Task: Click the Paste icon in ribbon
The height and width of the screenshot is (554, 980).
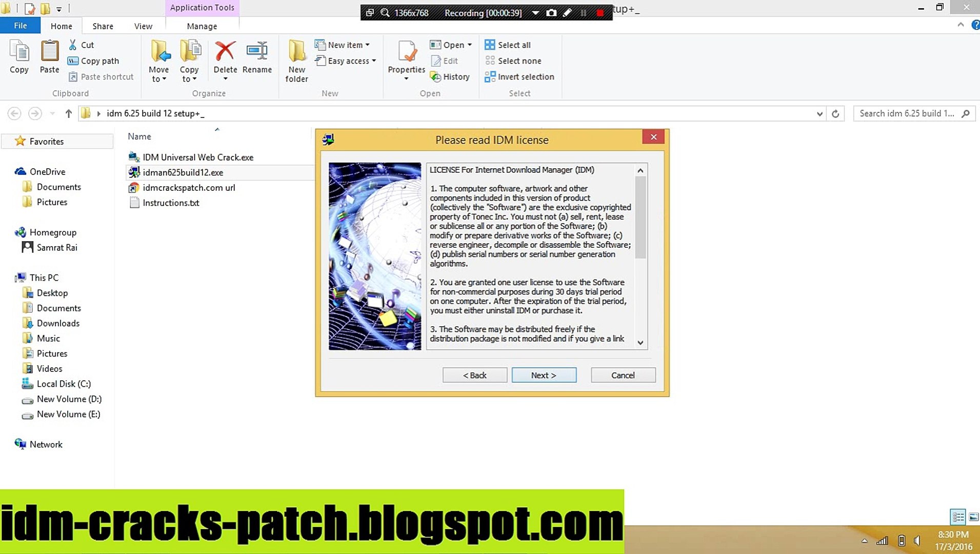Action: 49,56
